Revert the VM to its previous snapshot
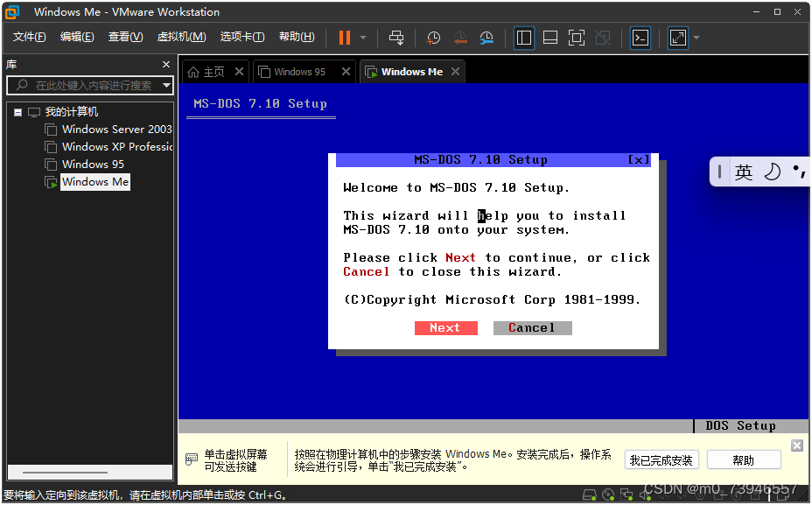Screen dimensions: 812x505 (x=460, y=38)
